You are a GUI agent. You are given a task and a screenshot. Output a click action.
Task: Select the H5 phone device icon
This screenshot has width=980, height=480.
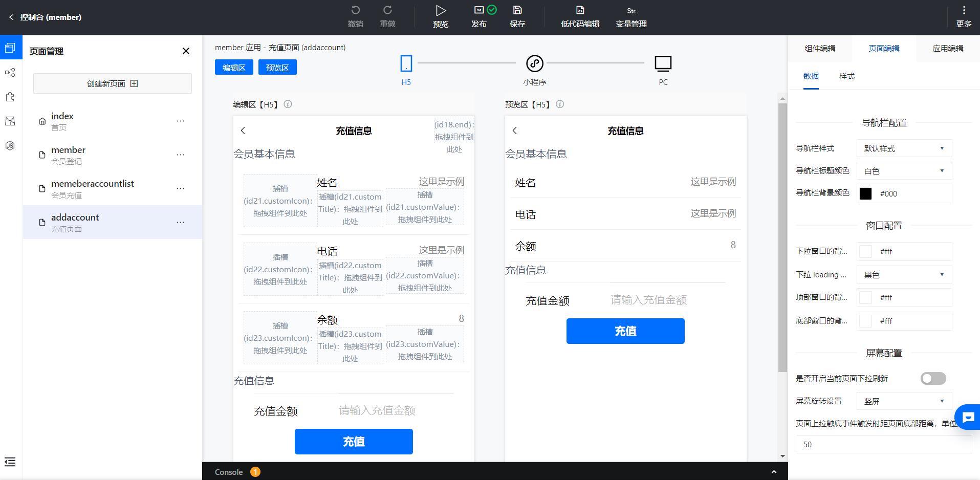click(x=406, y=63)
